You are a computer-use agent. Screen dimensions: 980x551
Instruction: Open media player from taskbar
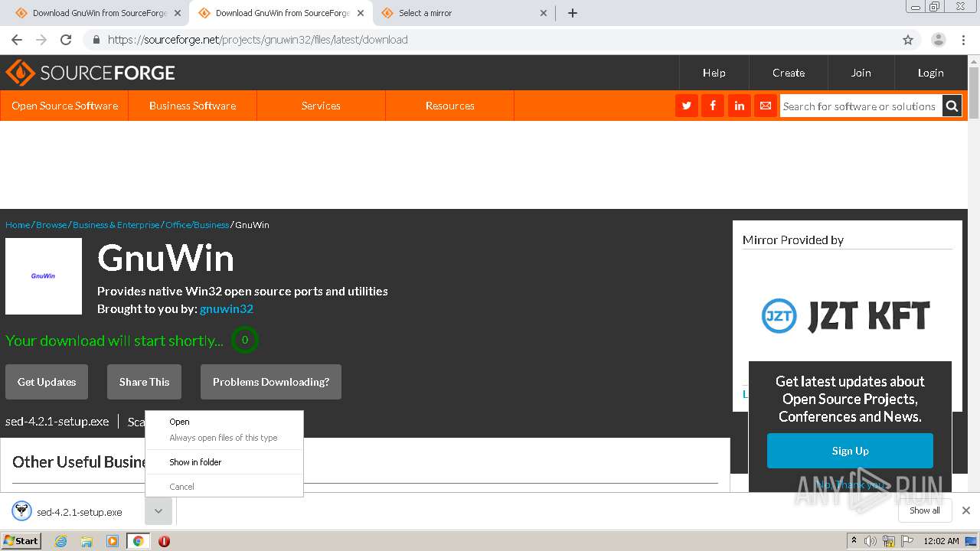pos(113,541)
